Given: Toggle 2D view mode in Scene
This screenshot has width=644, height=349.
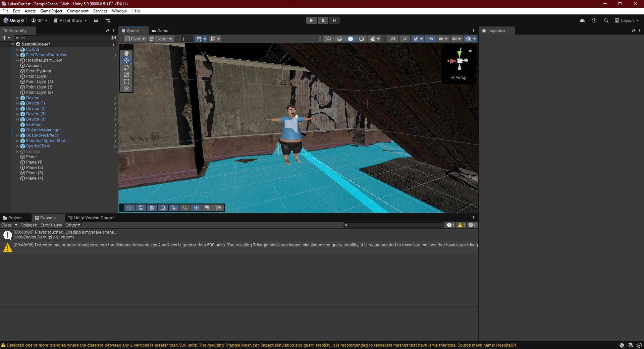Looking at the screenshot, I should pyautogui.click(x=392, y=39).
